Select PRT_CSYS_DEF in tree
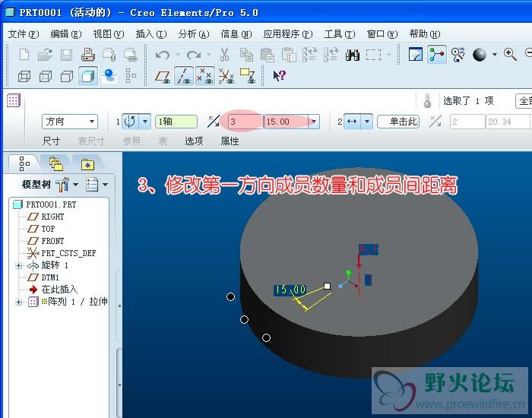Image resolution: width=532 pixels, height=418 pixels. click(68, 253)
